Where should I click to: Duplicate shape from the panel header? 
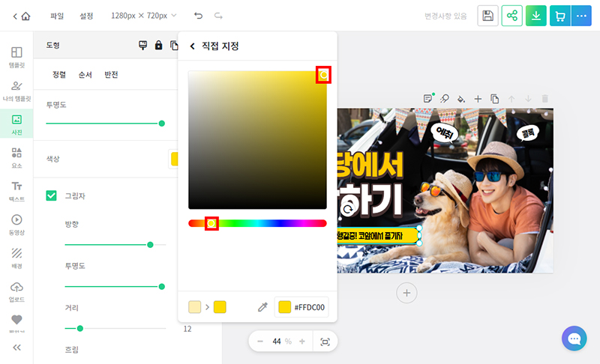174,45
